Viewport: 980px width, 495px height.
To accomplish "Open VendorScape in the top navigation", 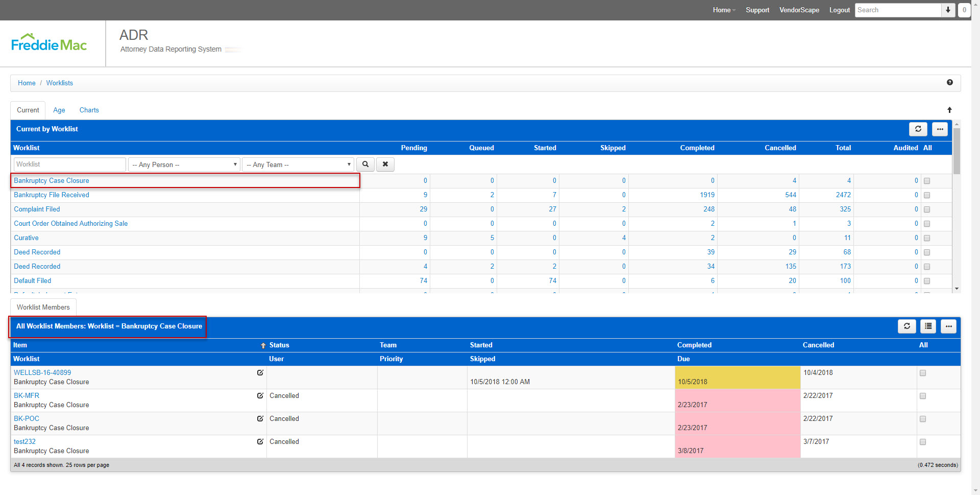I will tap(799, 10).
